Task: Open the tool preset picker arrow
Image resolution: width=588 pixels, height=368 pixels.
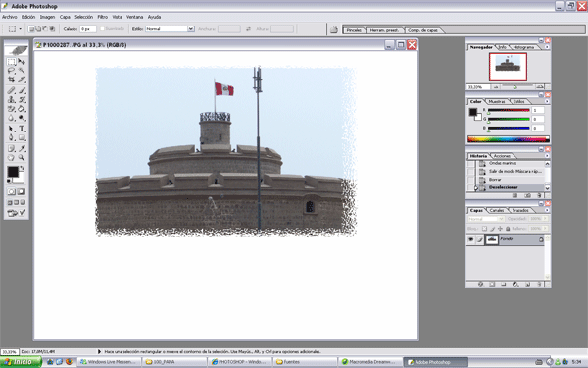Action: click(20, 29)
